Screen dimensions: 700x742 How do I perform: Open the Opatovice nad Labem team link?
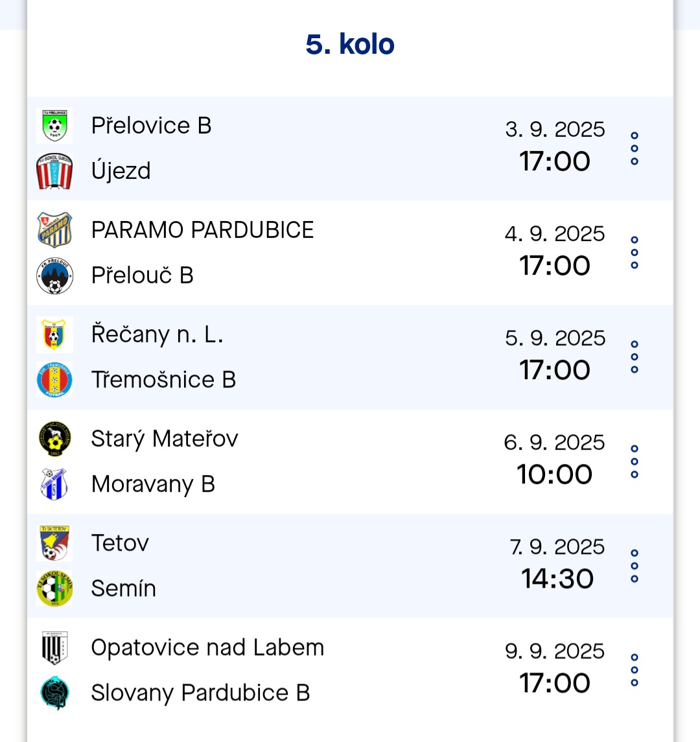(207, 647)
